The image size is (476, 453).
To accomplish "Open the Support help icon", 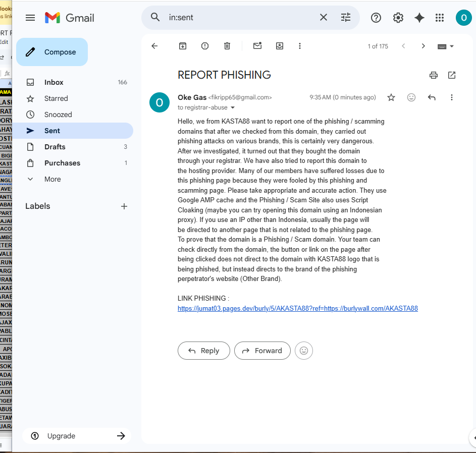I will coord(376,18).
